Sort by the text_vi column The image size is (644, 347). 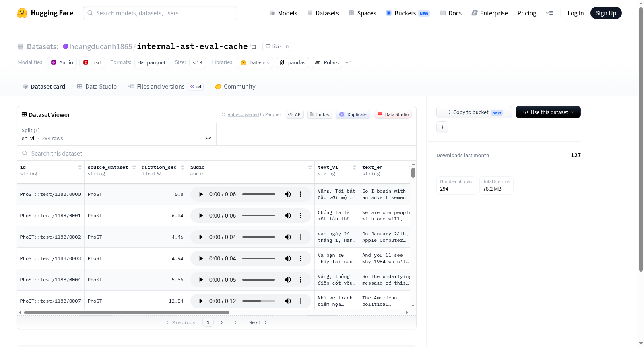pos(354,167)
